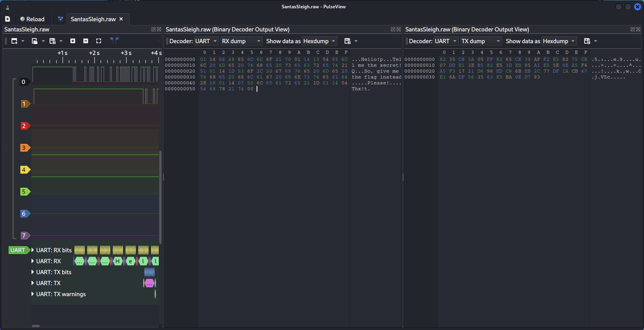
Task: Open the TX dump dropdown
Action: point(481,41)
